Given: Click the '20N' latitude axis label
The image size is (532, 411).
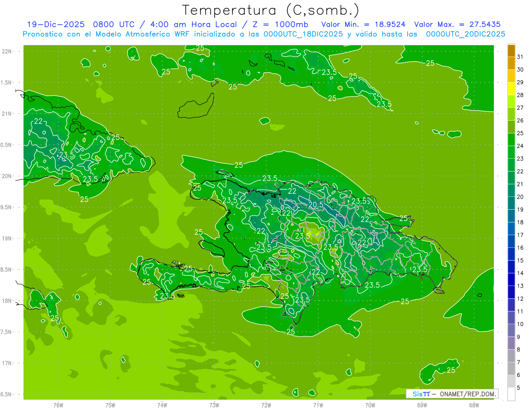Looking at the screenshot, I should pyautogui.click(x=7, y=176).
